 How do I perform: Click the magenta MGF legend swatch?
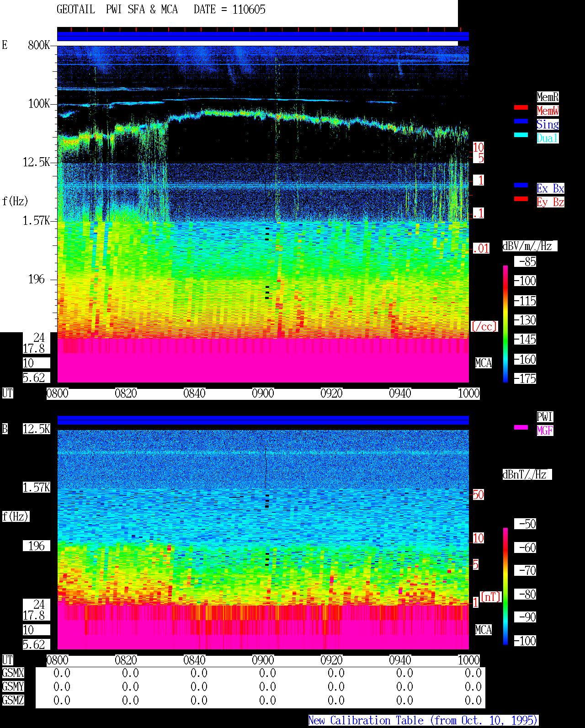(x=521, y=427)
